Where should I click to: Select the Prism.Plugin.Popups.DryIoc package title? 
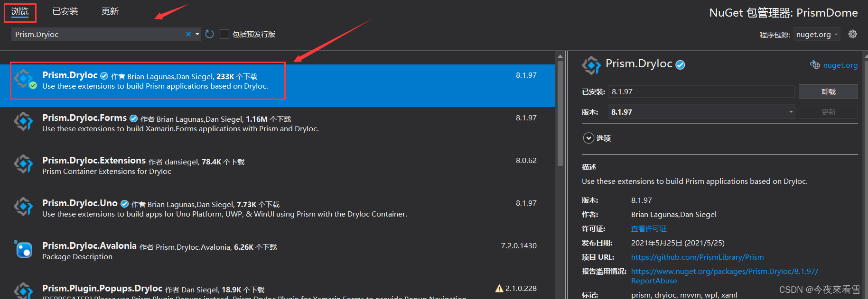(103, 289)
